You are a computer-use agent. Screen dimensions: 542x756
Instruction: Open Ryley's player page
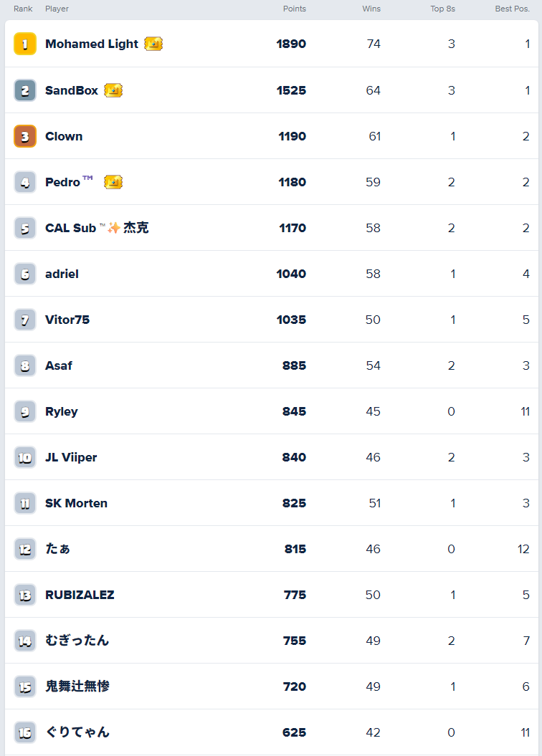point(61,412)
